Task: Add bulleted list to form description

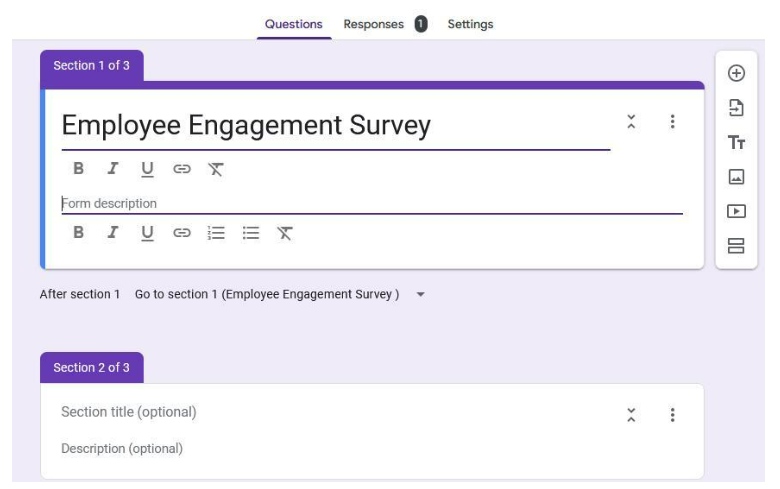Action: coord(251,233)
